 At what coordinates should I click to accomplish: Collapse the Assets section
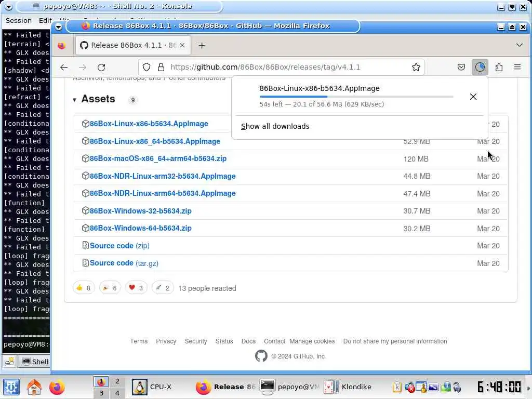pos(74,100)
